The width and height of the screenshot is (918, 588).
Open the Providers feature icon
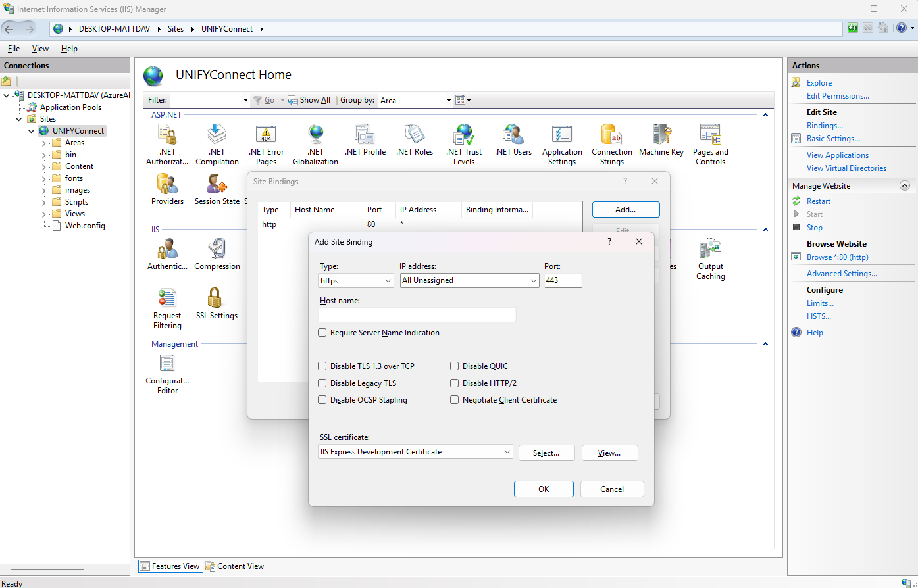coord(167,184)
